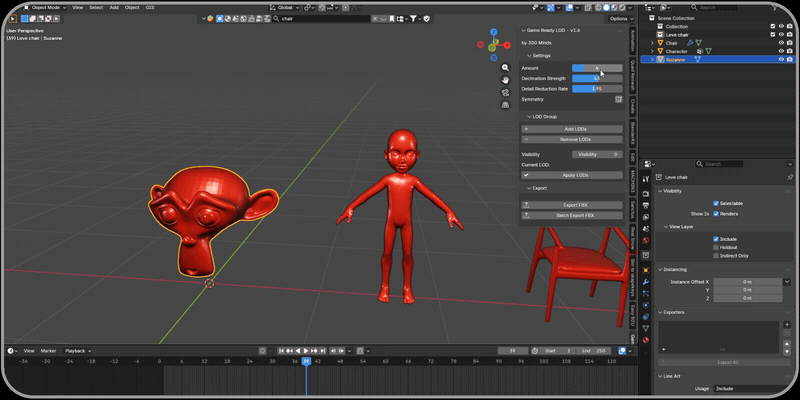
Task: Toggle the Renders checkbox
Action: pos(716,213)
